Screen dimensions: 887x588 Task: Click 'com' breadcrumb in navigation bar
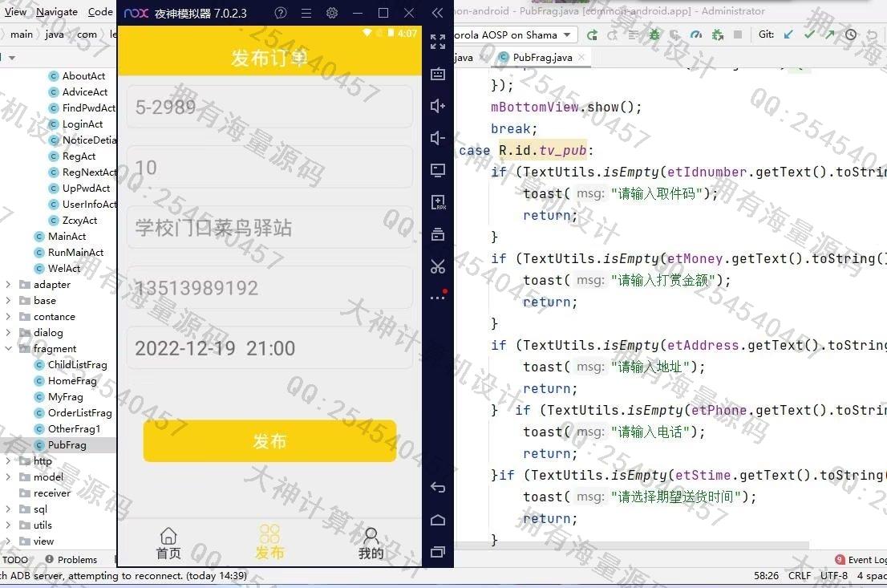click(87, 34)
